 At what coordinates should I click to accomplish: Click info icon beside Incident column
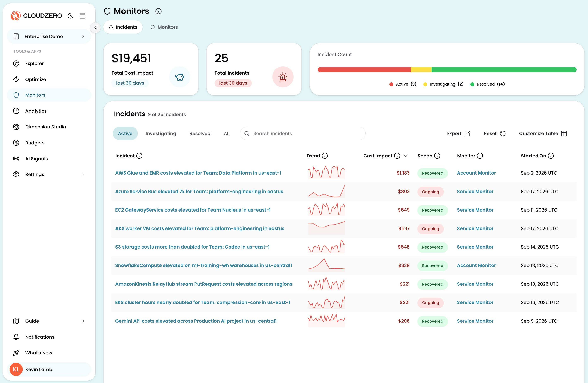(x=139, y=156)
